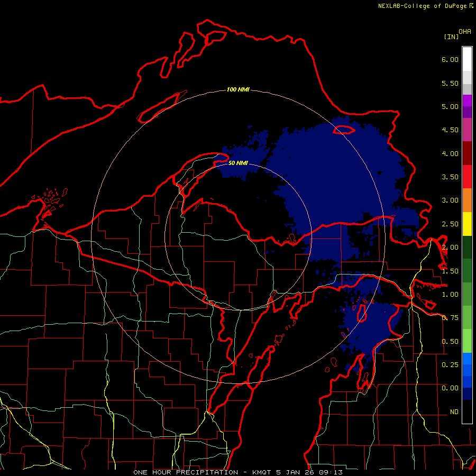Pick the maroon legend swatch beside 4.00
This screenshot has width=476, height=476.
[x=467, y=153]
